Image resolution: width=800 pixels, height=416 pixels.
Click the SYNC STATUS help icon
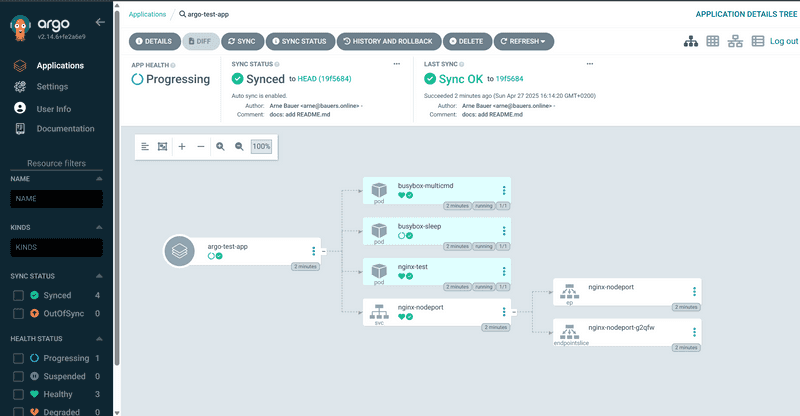[x=277, y=64]
